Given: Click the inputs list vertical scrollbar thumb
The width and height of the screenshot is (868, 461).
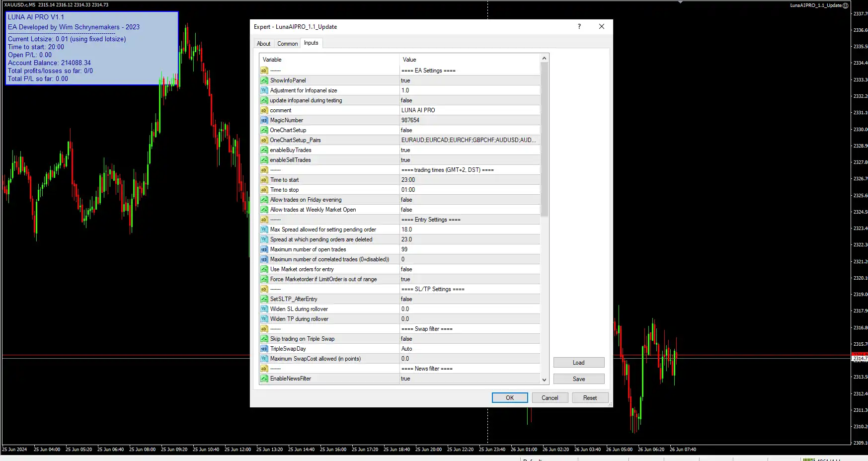Looking at the screenshot, I should point(545,140).
